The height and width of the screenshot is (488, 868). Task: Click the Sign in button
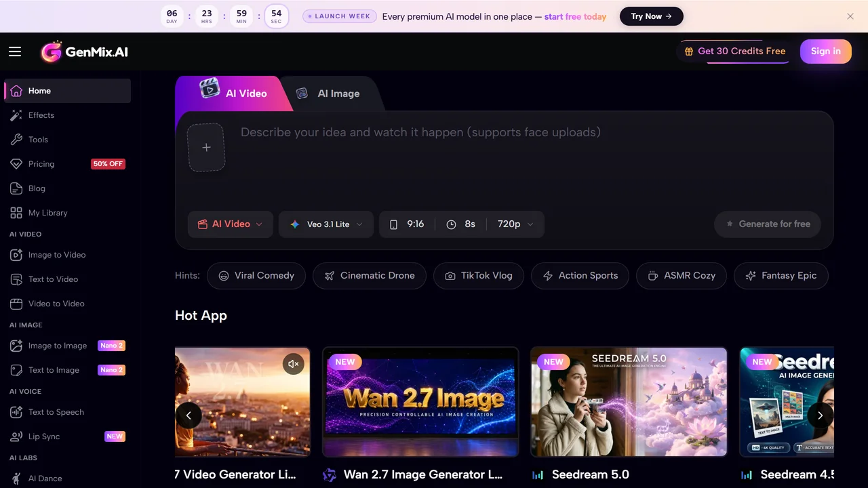tap(825, 52)
